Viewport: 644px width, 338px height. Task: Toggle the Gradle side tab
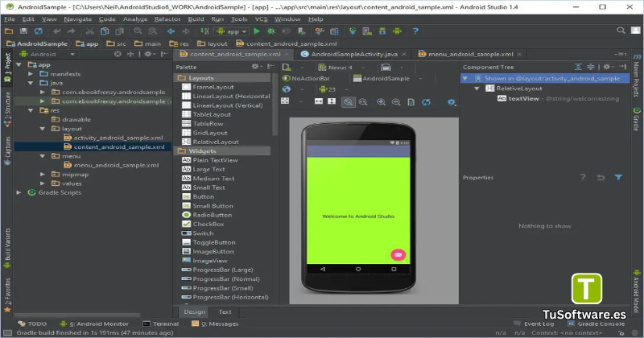click(636, 119)
